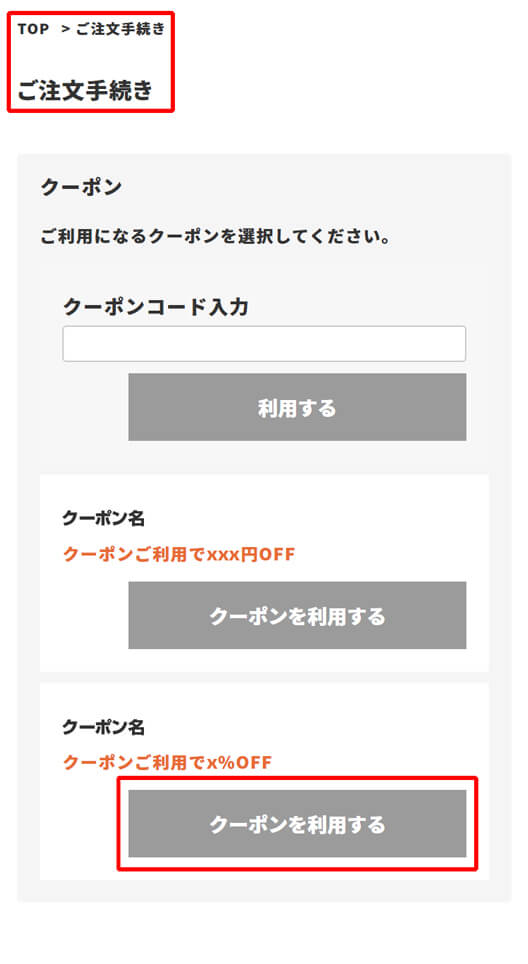Focus the coupon code input field

point(264,344)
